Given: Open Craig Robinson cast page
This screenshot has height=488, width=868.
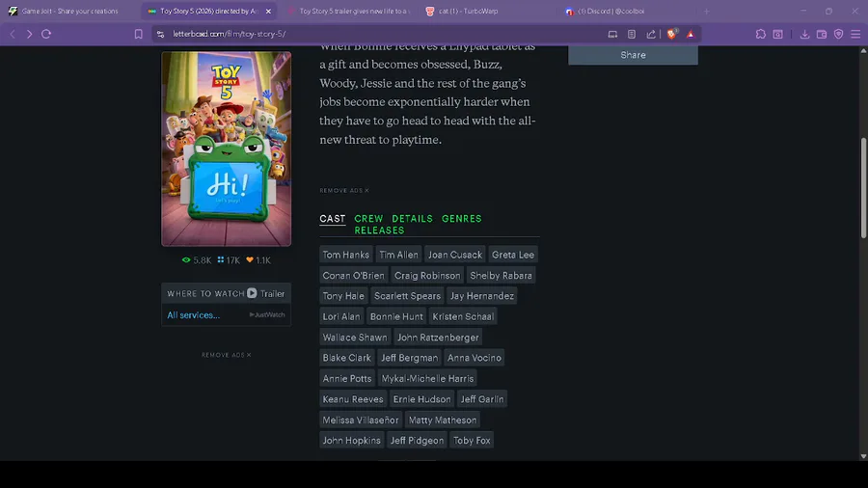Looking at the screenshot, I should coord(427,275).
